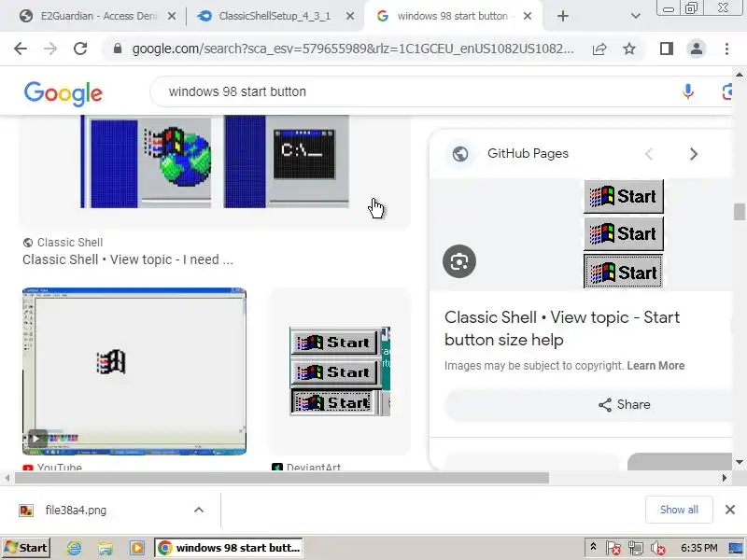Viewport: 747px width, 560px height.
Task: Reload the current page
Action: [x=80, y=49]
